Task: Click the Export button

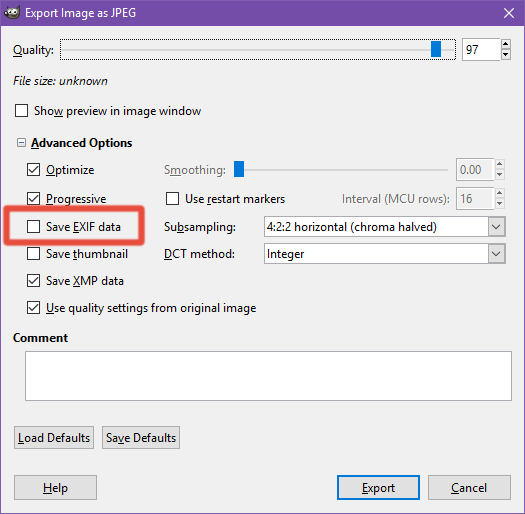Action: [x=378, y=488]
